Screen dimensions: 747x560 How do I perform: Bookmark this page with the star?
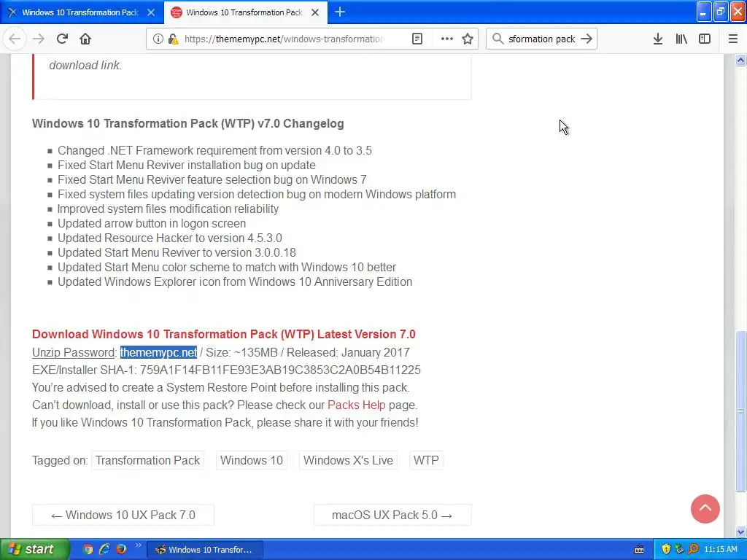point(468,39)
